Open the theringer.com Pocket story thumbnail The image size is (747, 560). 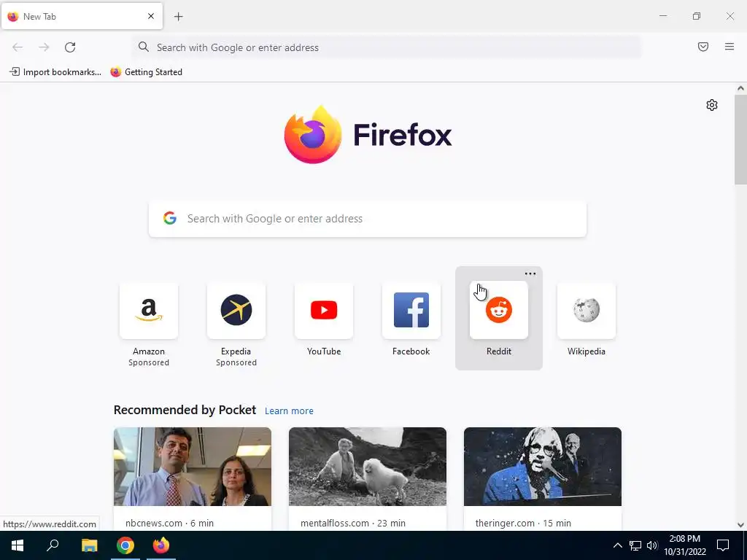click(543, 467)
